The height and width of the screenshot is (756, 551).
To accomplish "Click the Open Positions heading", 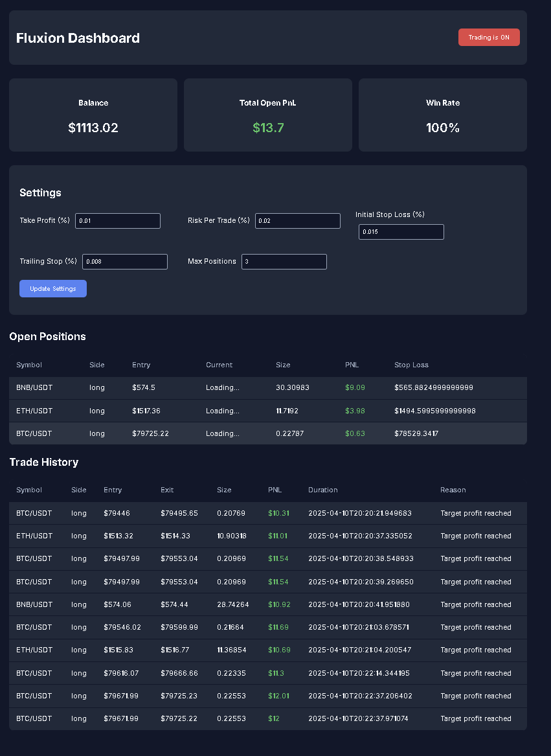I will tap(47, 336).
